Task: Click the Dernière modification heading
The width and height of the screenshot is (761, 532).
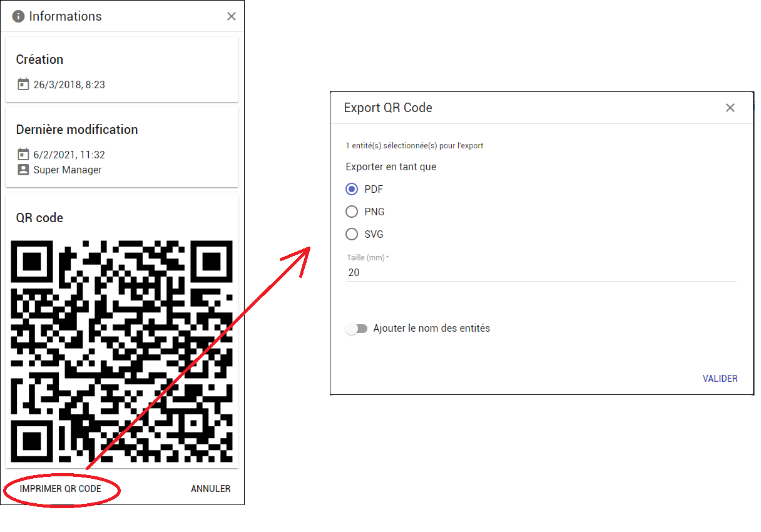Action: pyautogui.click(x=77, y=130)
